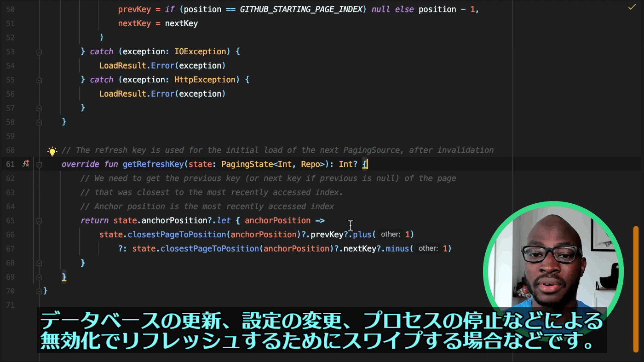The image size is (644, 362).
Task: Click the nextKey property on line 67
Action: click(360, 249)
